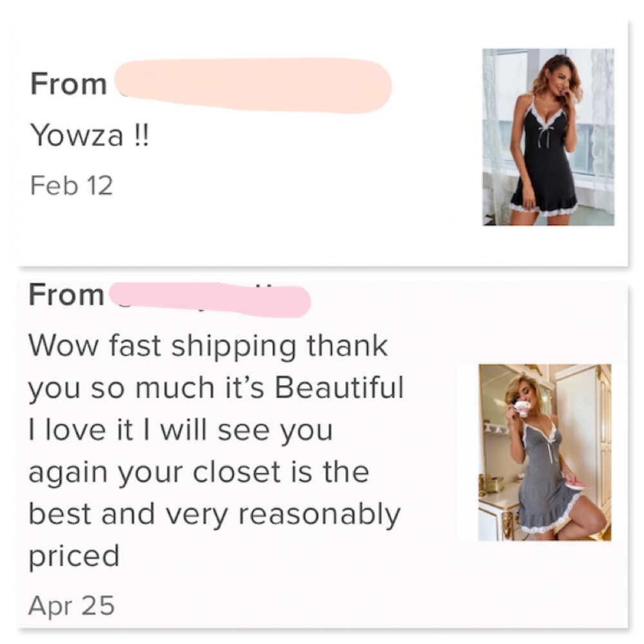This screenshot has width=644, height=644.
Task: Open the first review card from Feb 12
Action: click(x=322, y=142)
